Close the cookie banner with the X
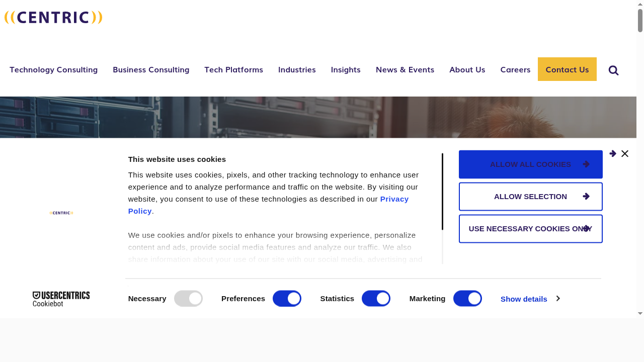 (625, 154)
